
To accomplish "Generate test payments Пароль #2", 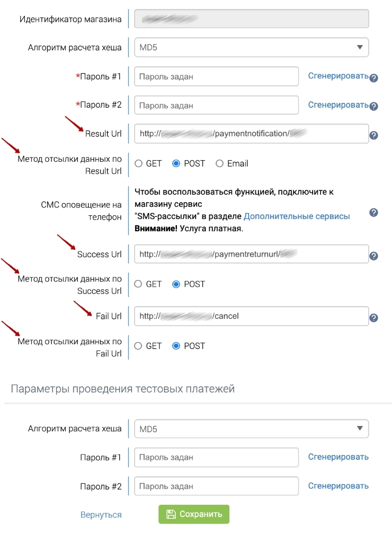I will pos(338,486).
